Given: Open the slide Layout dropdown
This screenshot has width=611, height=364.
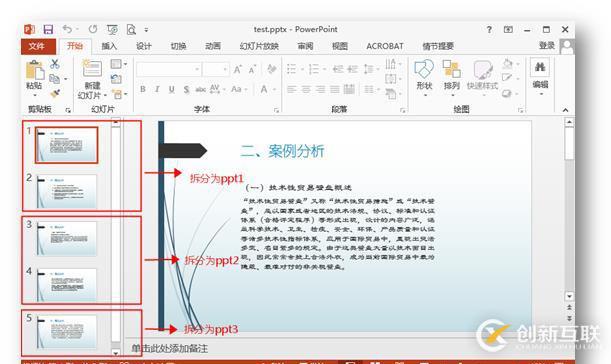Looking at the screenshot, I should tap(118, 64).
